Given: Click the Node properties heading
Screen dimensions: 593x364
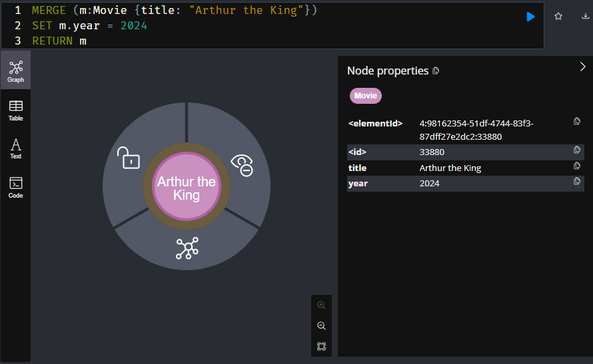Looking at the screenshot, I should point(388,71).
